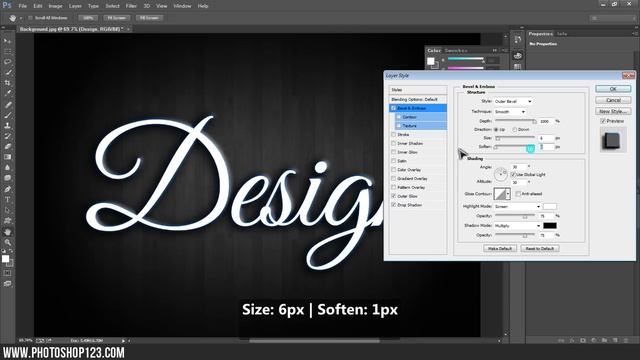
Task: Select the Shape tool
Action: [7, 221]
